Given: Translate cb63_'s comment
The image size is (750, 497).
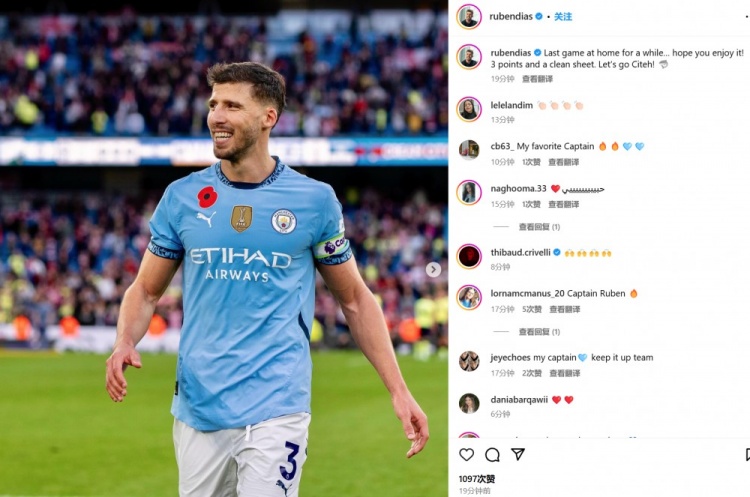Looking at the screenshot, I should [x=563, y=162].
